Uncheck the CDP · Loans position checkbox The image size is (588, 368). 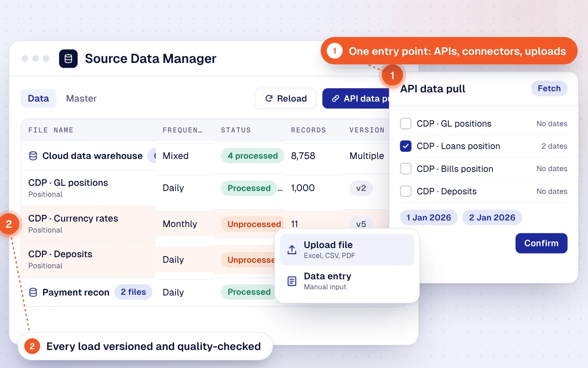click(x=406, y=146)
